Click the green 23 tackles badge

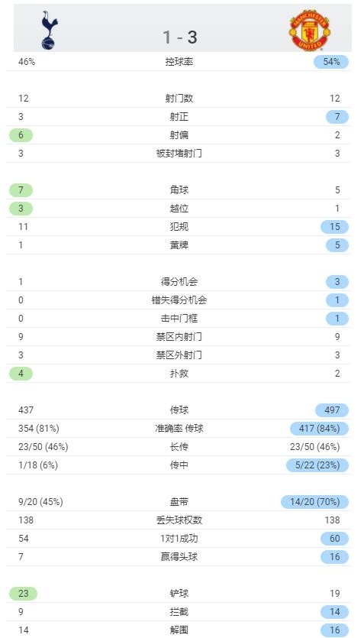pos(23,593)
